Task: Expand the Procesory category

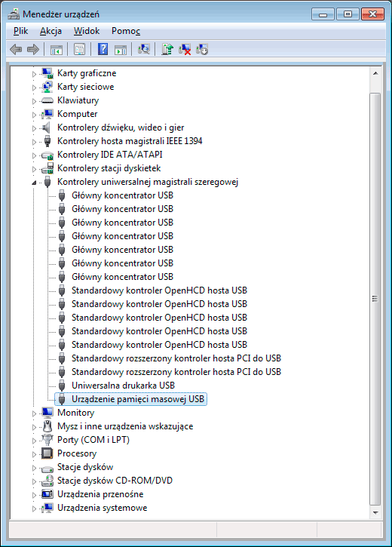Action: click(34, 454)
